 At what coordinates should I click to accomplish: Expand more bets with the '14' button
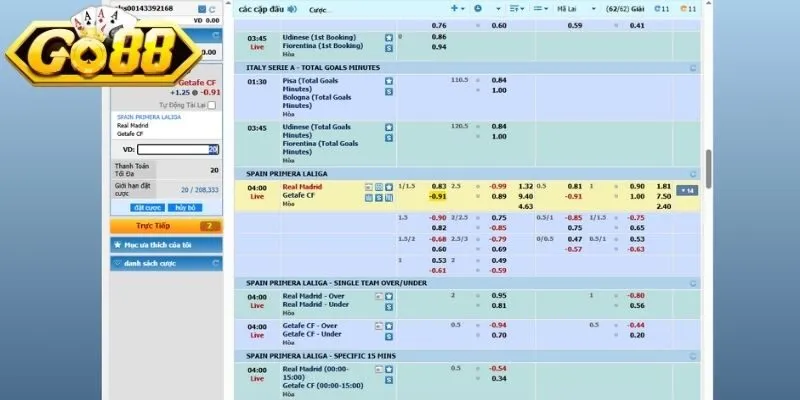pyautogui.click(x=688, y=190)
